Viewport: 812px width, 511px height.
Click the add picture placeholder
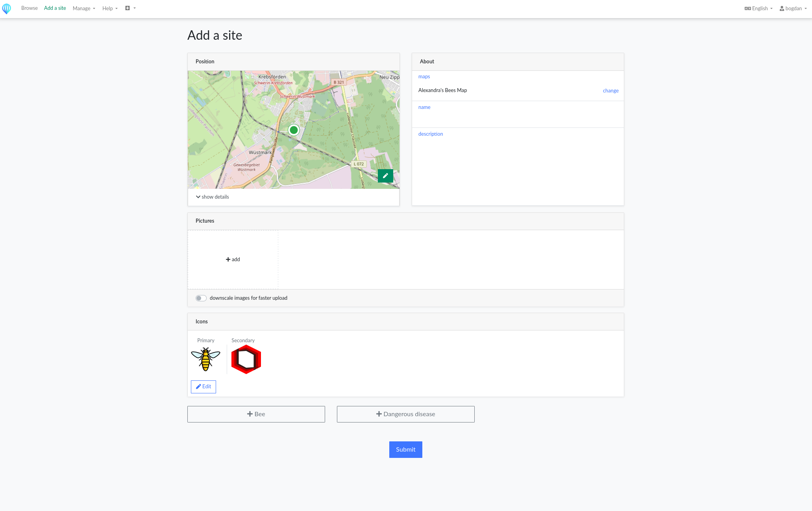pos(233,260)
